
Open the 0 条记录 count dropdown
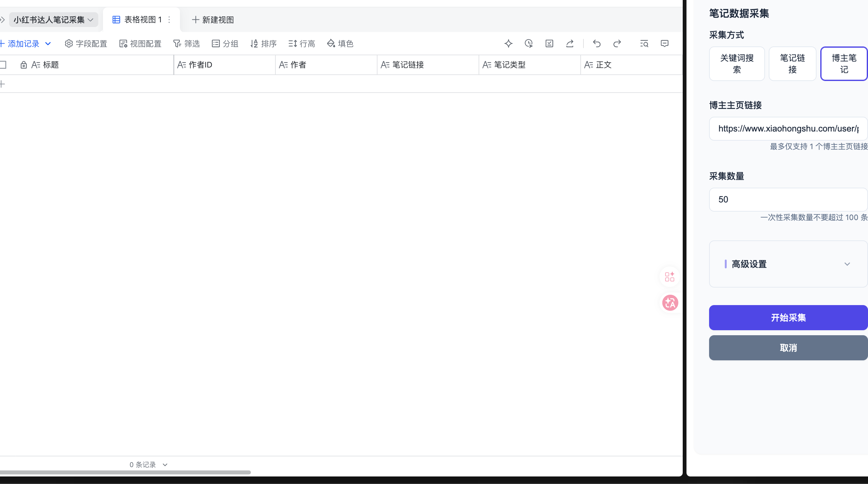coord(148,465)
